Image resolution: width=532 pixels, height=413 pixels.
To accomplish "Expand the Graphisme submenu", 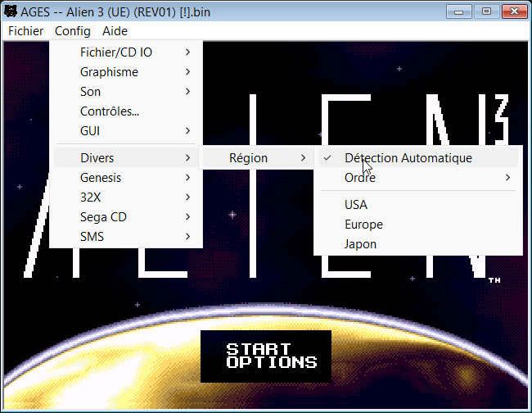I will click(126, 72).
